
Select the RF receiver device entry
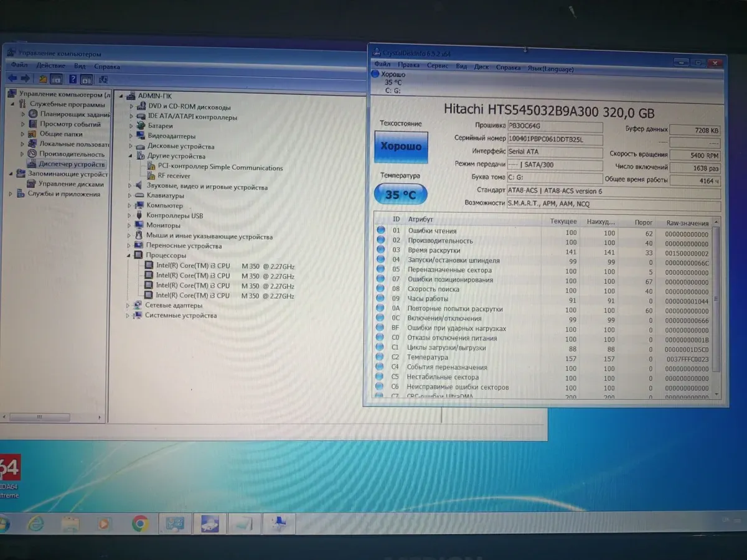coord(173,176)
